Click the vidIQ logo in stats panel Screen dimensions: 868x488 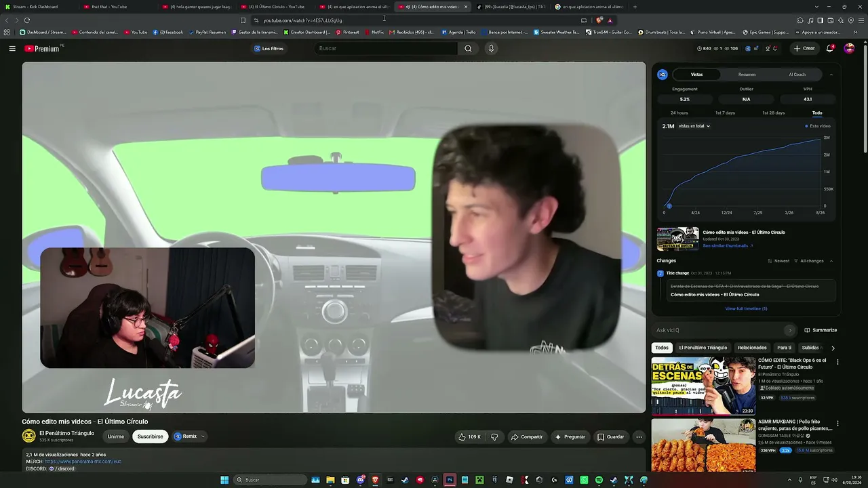tap(663, 75)
